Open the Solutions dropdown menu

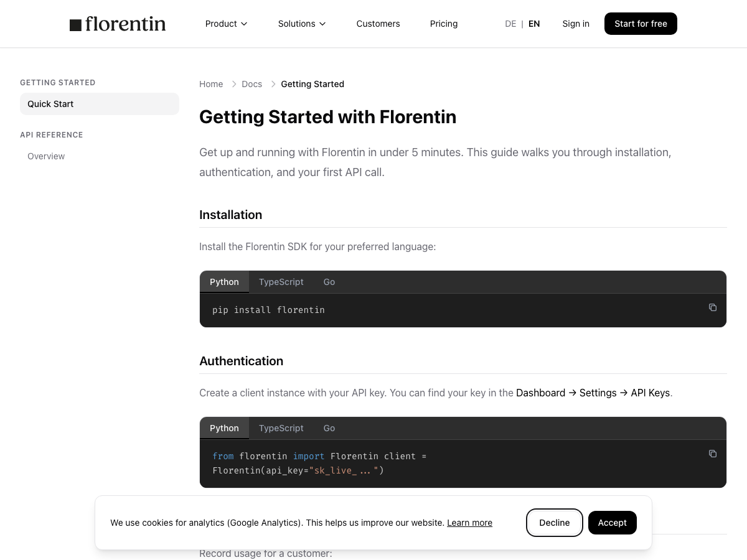pos(301,24)
